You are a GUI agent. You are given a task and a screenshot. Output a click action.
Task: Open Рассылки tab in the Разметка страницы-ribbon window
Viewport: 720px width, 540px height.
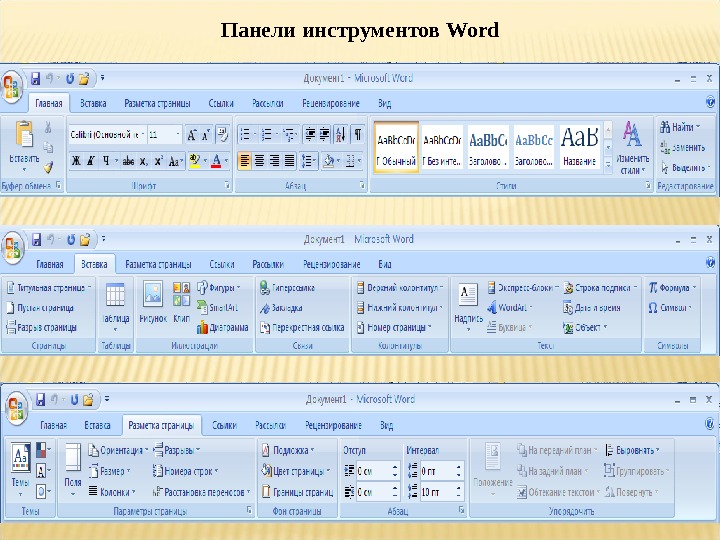(x=270, y=425)
